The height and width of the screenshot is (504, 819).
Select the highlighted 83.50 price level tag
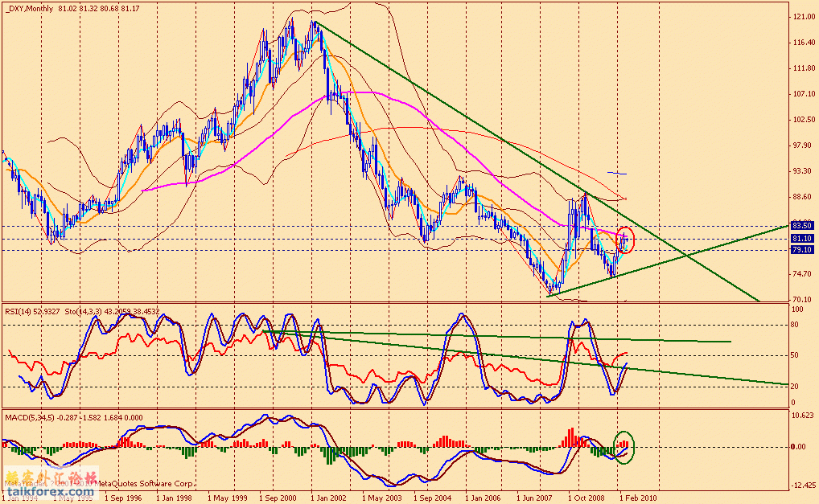click(802, 225)
